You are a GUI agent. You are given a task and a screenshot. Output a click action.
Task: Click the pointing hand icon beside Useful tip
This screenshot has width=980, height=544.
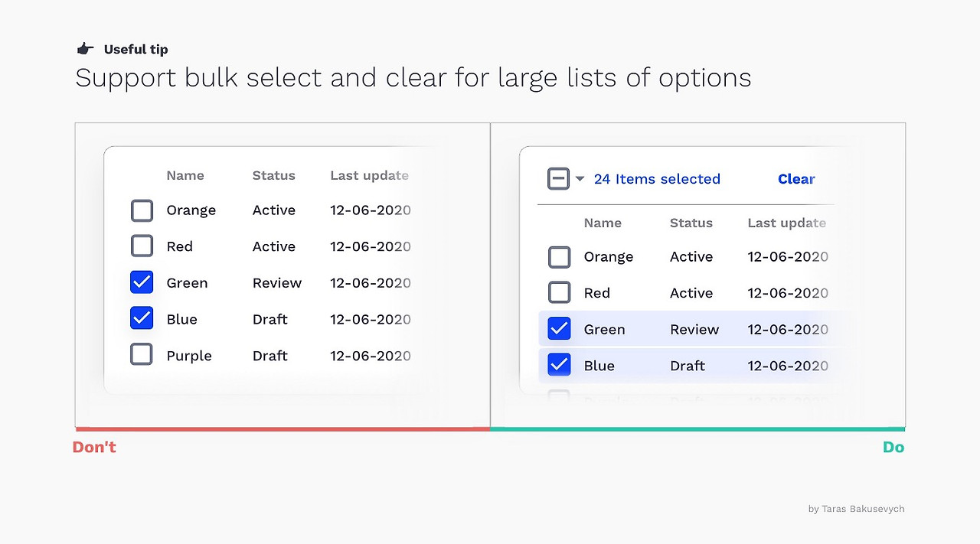[x=85, y=47]
